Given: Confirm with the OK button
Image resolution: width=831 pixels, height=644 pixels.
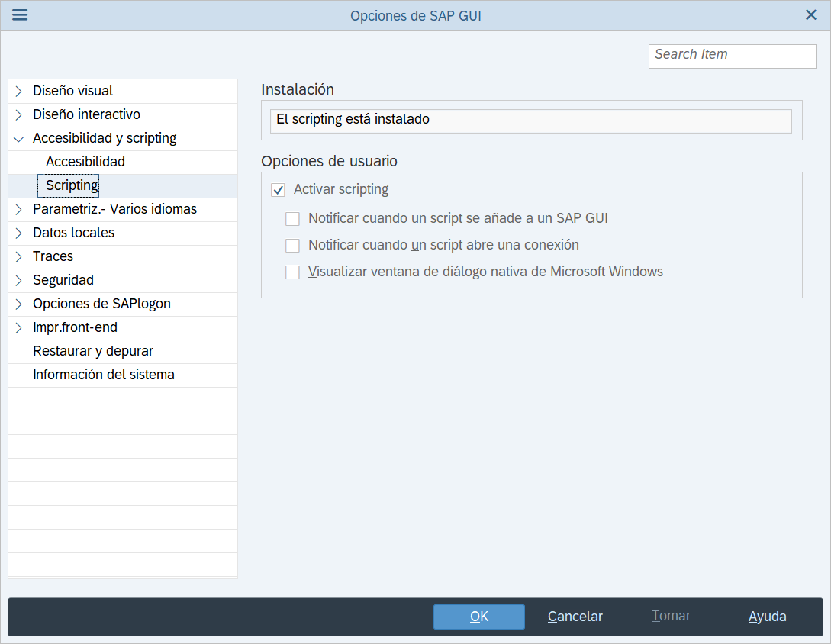Looking at the screenshot, I should 479,617.
